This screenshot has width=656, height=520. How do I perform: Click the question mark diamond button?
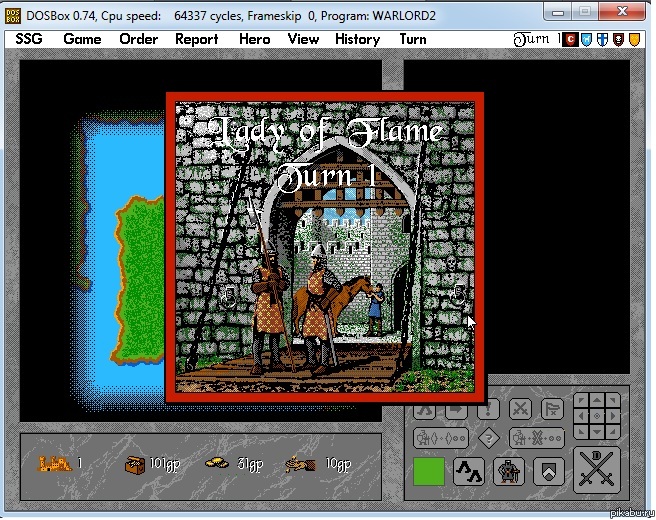[x=489, y=438]
